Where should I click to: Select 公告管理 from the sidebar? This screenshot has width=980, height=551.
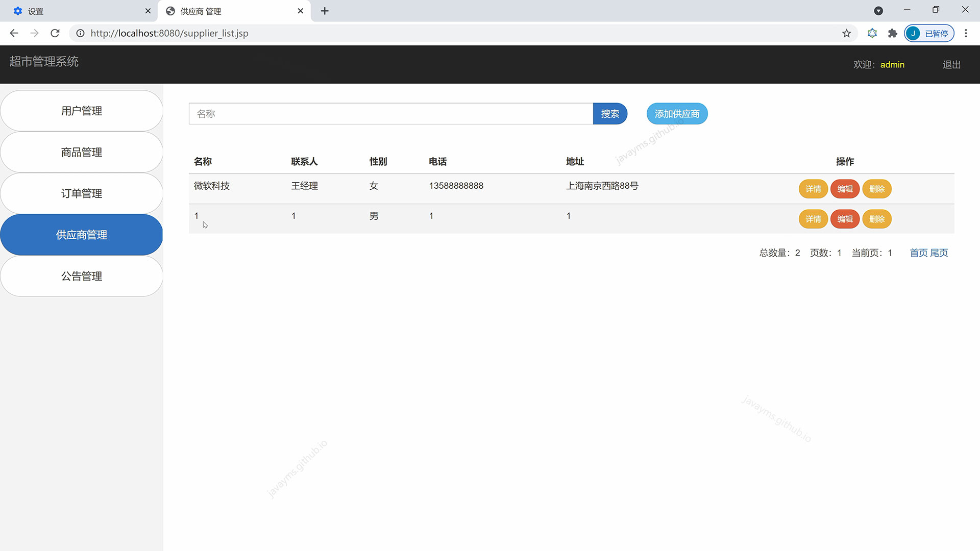[x=82, y=276]
